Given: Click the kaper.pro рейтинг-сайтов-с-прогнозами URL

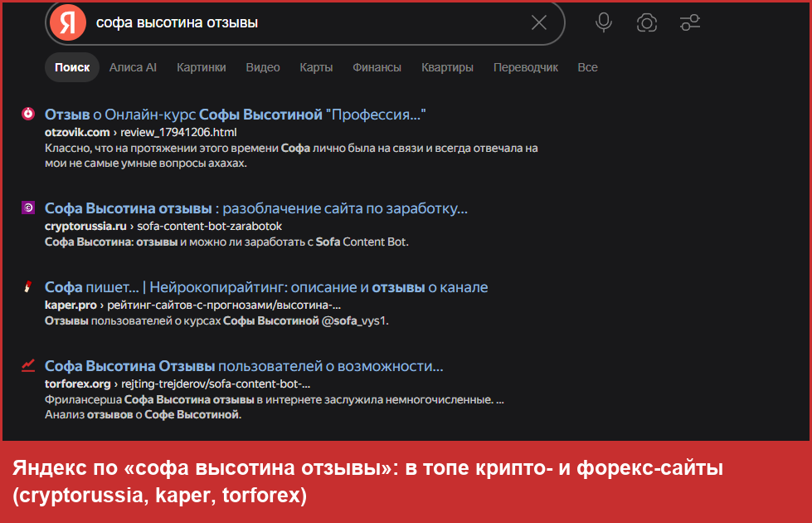Looking at the screenshot, I should point(192,305).
